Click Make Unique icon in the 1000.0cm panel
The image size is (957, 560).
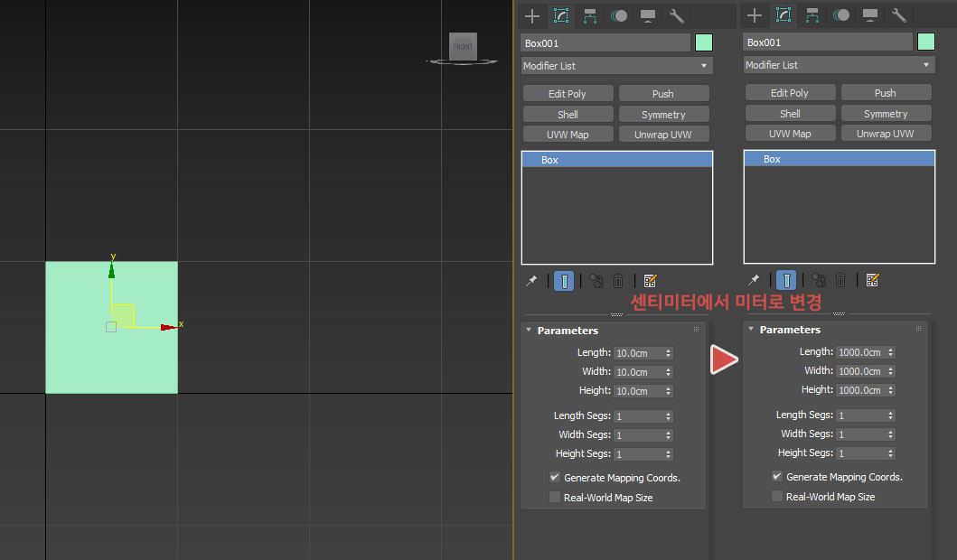point(819,280)
